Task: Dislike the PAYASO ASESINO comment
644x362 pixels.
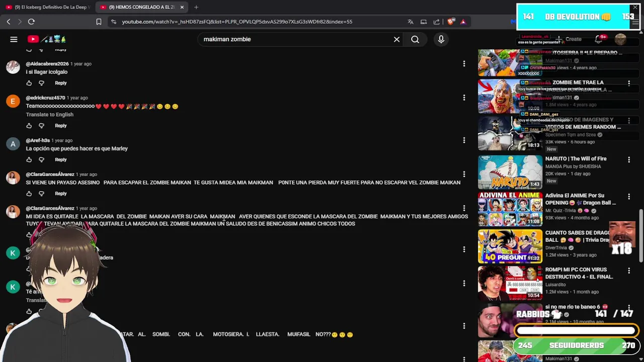Action: tap(41, 194)
